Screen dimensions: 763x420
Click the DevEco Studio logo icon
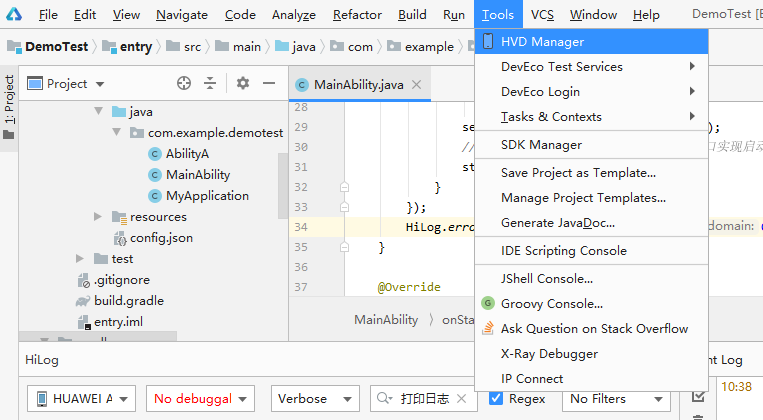pyautogui.click(x=14, y=14)
